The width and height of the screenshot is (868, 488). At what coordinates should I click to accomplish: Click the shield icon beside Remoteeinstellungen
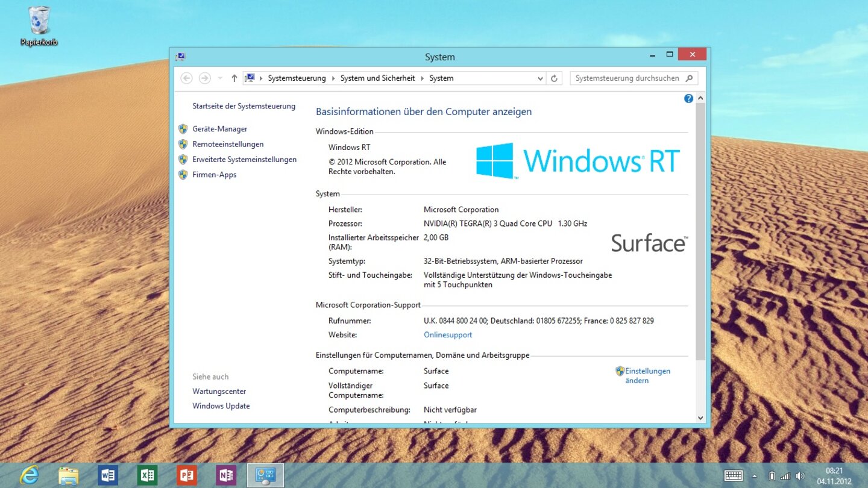(183, 144)
